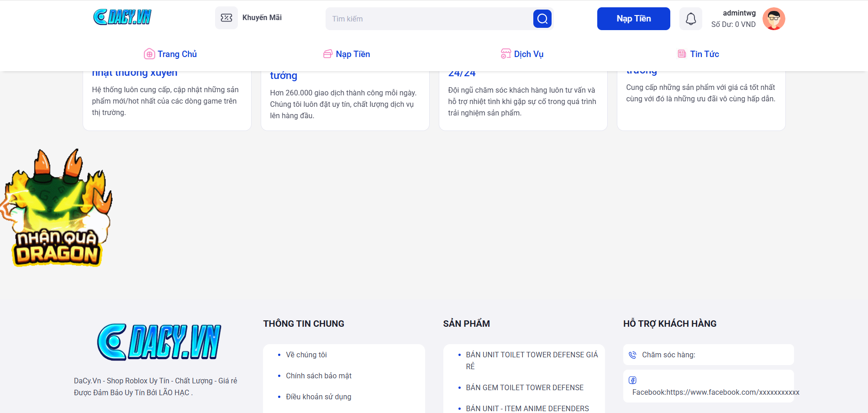The width and height of the screenshot is (868, 413).
Task: Open the Dịch Vụ menu item
Action: [522, 54]
